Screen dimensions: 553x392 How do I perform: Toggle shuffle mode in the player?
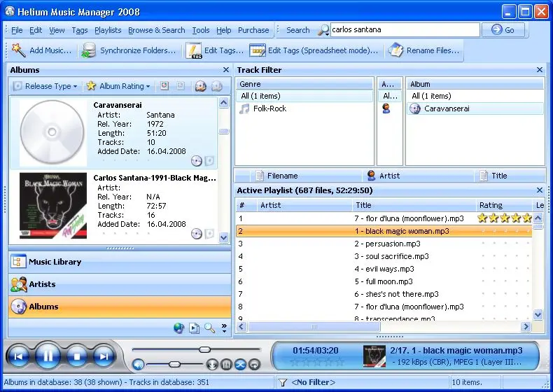click(240, 365)
